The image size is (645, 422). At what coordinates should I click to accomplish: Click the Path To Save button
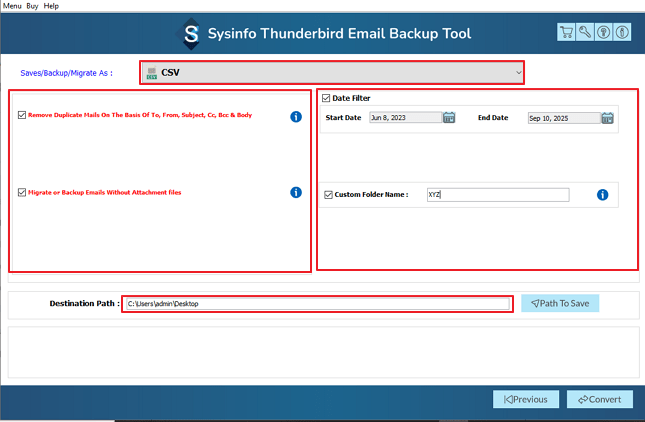(x=560, y=303)
